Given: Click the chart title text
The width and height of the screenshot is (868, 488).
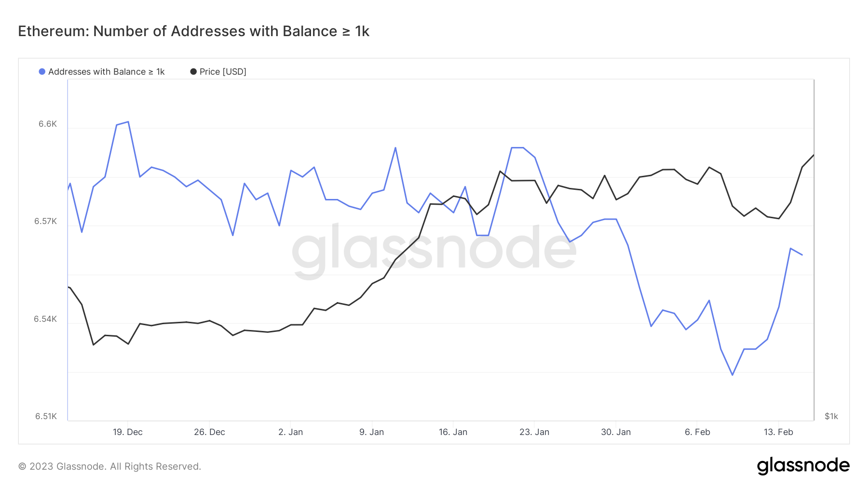Looking at the screenshot, I should tap(193, 31).
